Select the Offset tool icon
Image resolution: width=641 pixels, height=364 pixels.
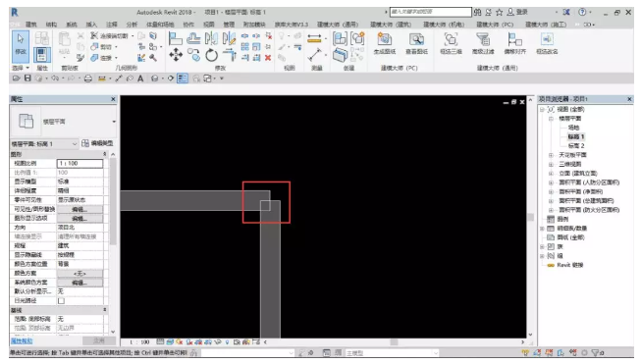click(193, 39)
